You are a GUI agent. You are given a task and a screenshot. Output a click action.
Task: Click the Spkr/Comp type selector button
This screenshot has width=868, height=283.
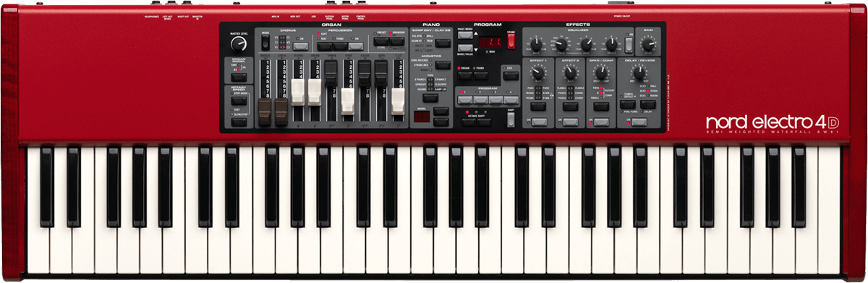pos(601,106)
